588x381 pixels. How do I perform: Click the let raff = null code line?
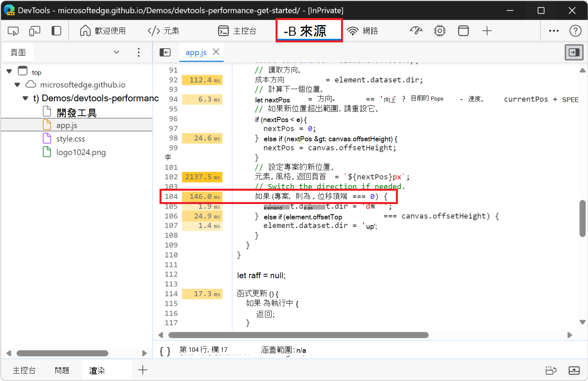click(x=261, y=275)
